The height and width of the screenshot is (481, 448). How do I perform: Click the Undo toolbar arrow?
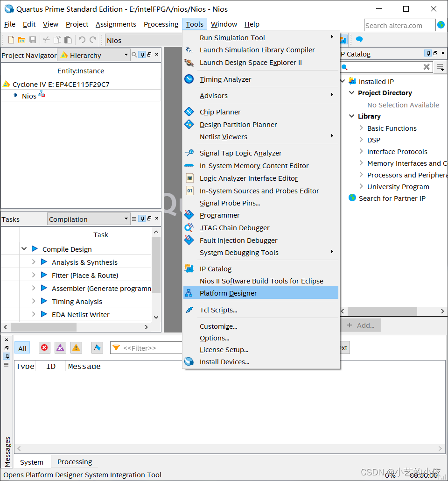click(82, 40)
